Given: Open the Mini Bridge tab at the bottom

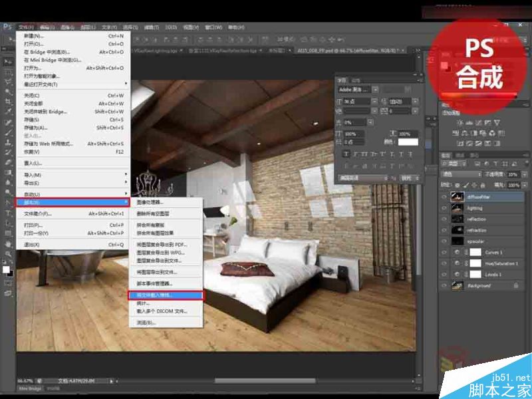Looking at the screenshot, I should point(30,388).
